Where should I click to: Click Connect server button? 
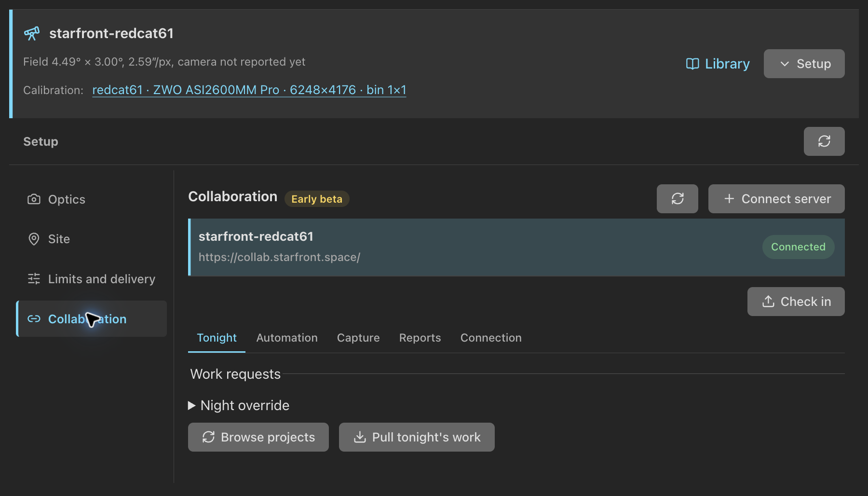(x=776, y=199)
